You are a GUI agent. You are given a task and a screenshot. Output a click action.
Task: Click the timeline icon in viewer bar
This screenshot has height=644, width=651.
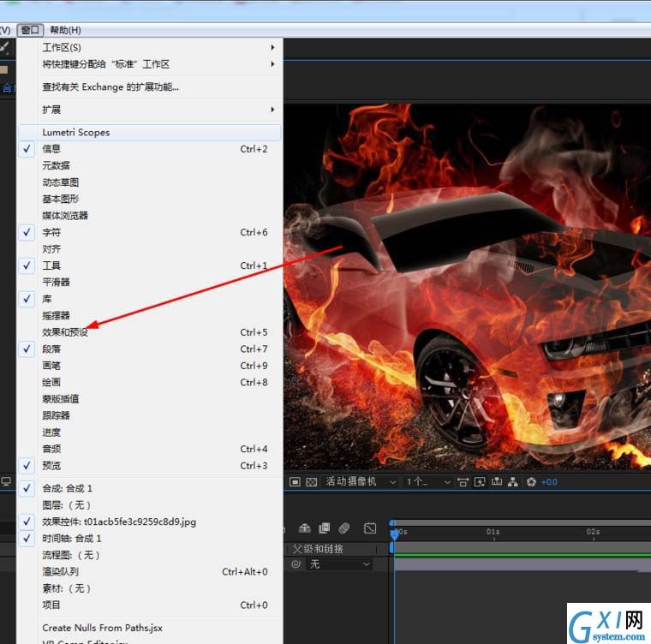[x=497, y=481]
